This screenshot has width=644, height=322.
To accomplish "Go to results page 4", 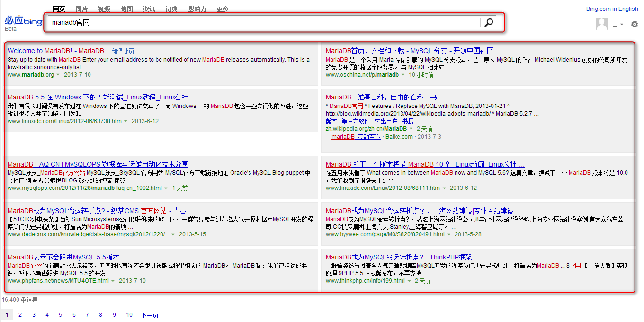I will click(x=47, y=315).
